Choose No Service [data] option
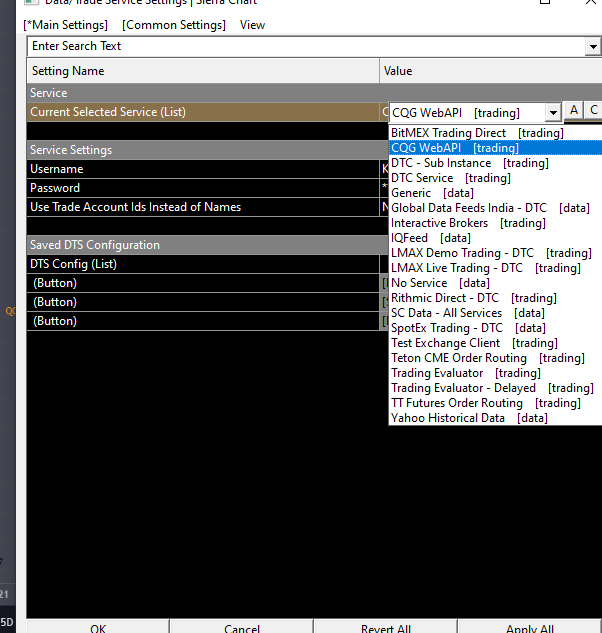The height and width of the screenshot is (633, 602). pyautogui.click(x=495, y=283)
